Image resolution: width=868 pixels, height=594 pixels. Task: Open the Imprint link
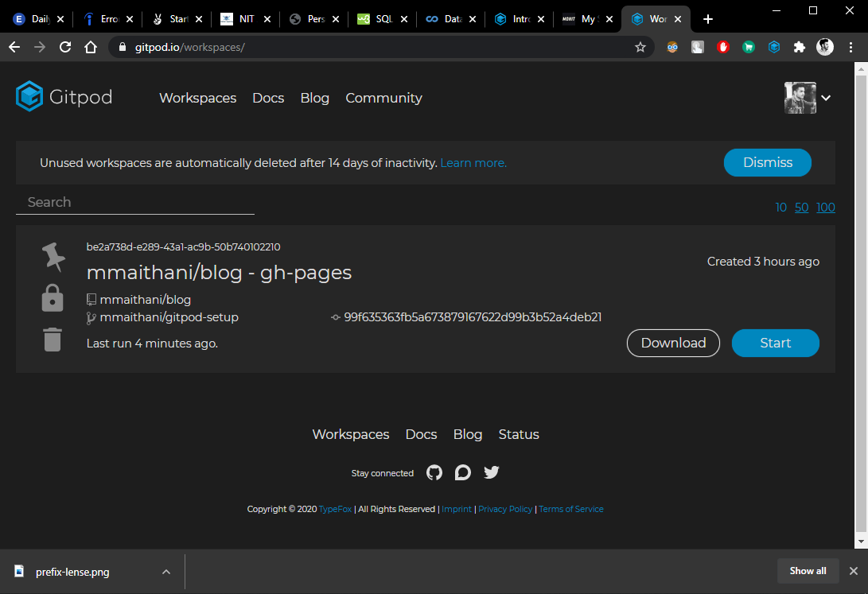point(457,509)
